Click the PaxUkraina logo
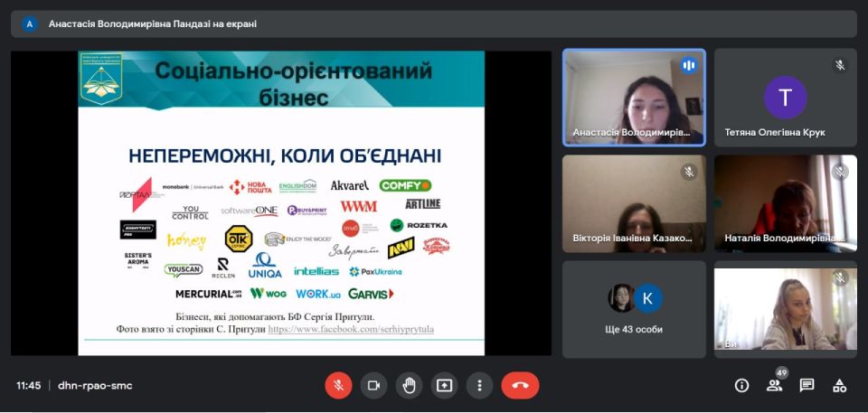Viewport: 868px width, 413px height. click(x=376, y=272)
